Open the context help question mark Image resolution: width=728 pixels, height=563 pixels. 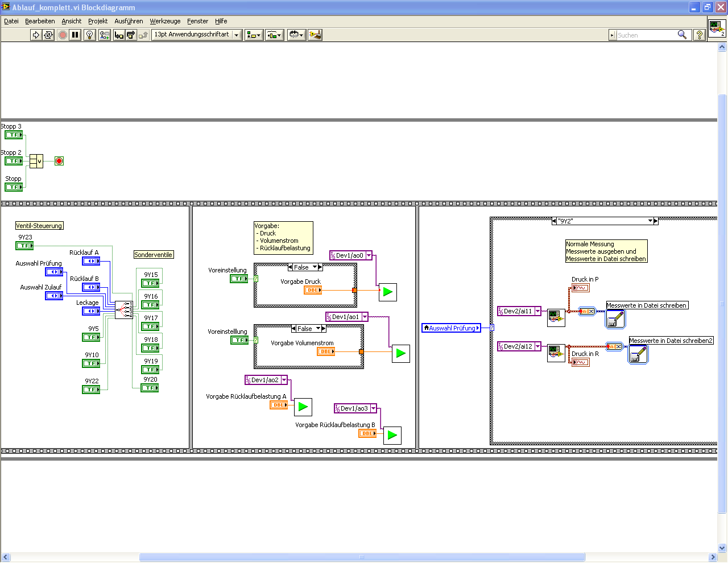[x=700, y=35]
